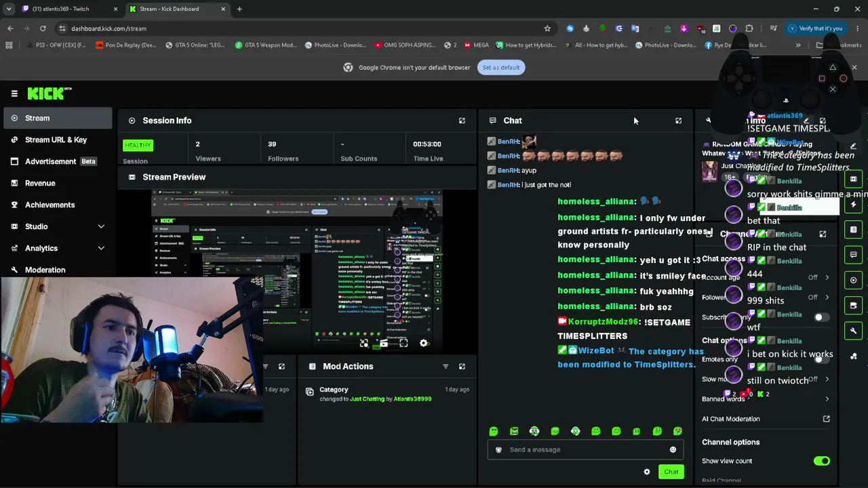Click the Kick logo

pos(50,94)
